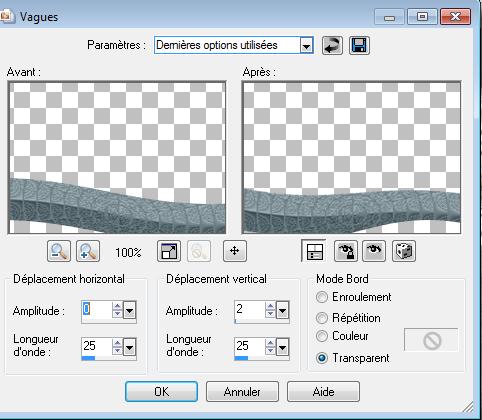
Task: Expand the vertical Longueur d'onde dropdown arrow
Action: click(282, 348)
